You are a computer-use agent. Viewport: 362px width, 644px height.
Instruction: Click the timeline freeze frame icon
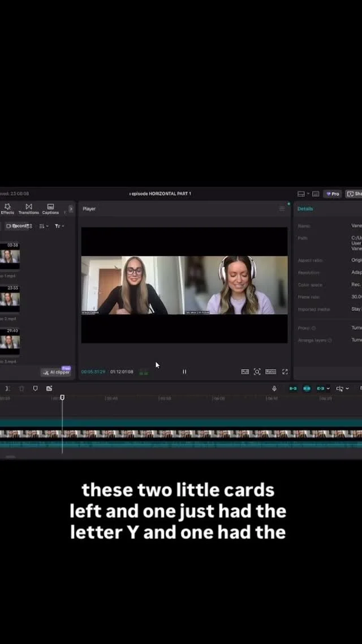coord(49,389)
